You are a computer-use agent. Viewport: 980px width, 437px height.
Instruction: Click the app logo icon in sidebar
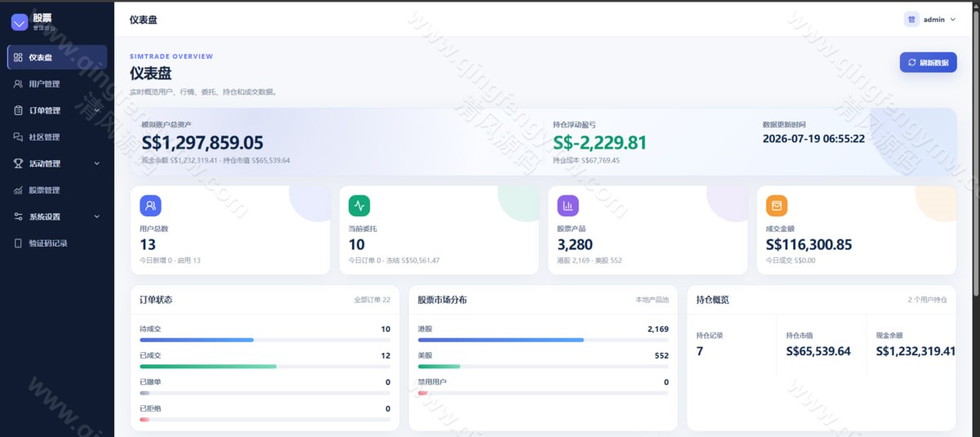(20, 22)
